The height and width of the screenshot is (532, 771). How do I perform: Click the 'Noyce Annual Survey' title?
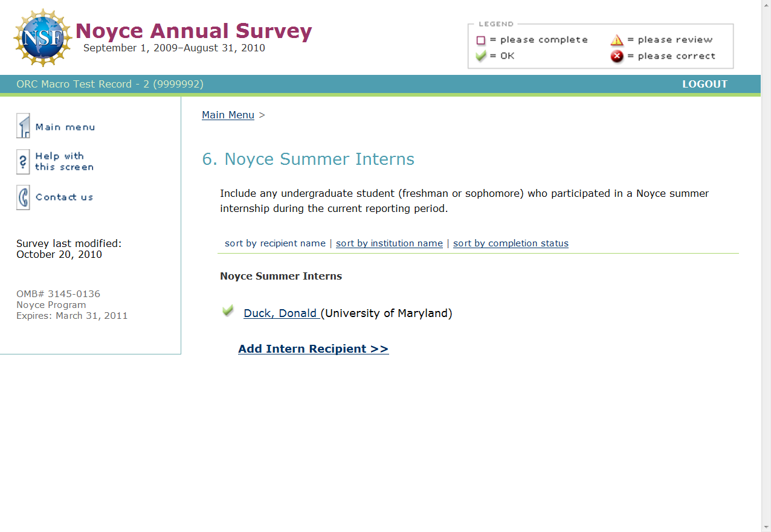(x=194, y=31)
